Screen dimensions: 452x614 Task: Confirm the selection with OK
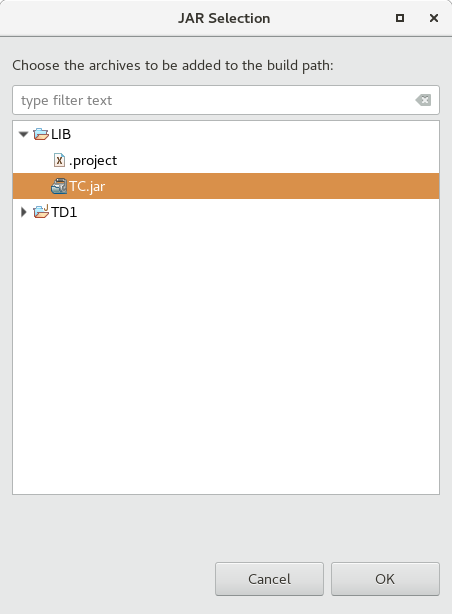385,579
